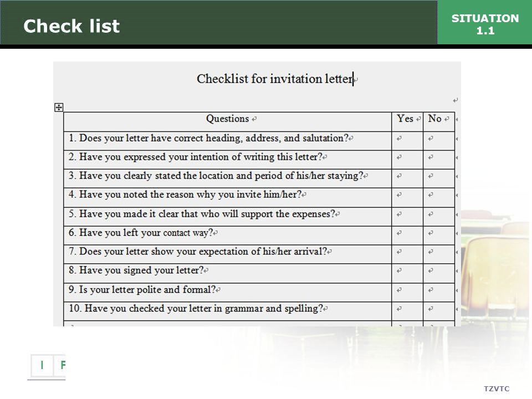532x399 pixels.
Task: Click question 4 about reason for inviting
Action: (185, 195)
